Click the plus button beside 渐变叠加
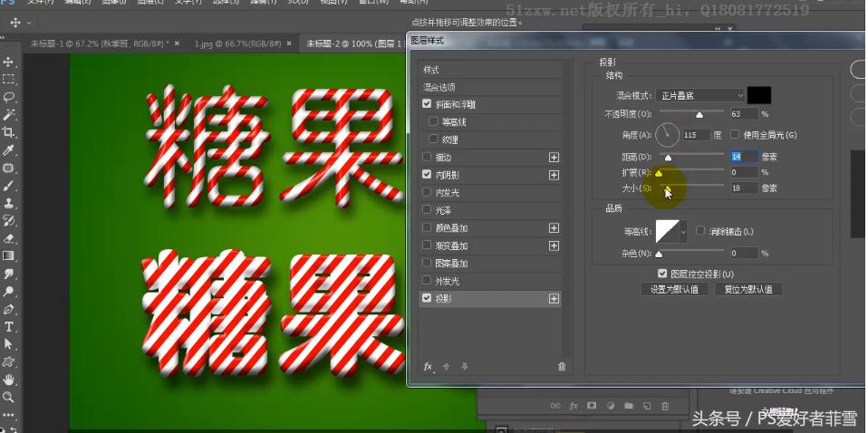 point(554,245)
